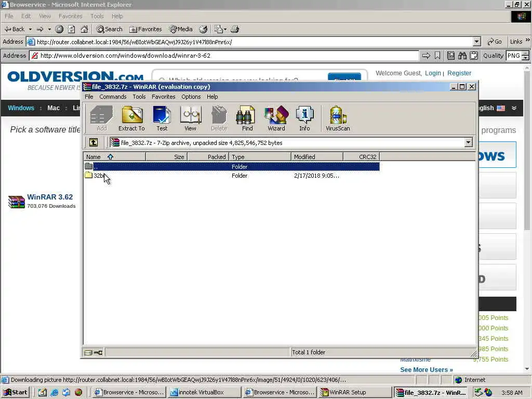532x399 pixels.
Task: Click the Login link
Action: click(x=433, y=73)
